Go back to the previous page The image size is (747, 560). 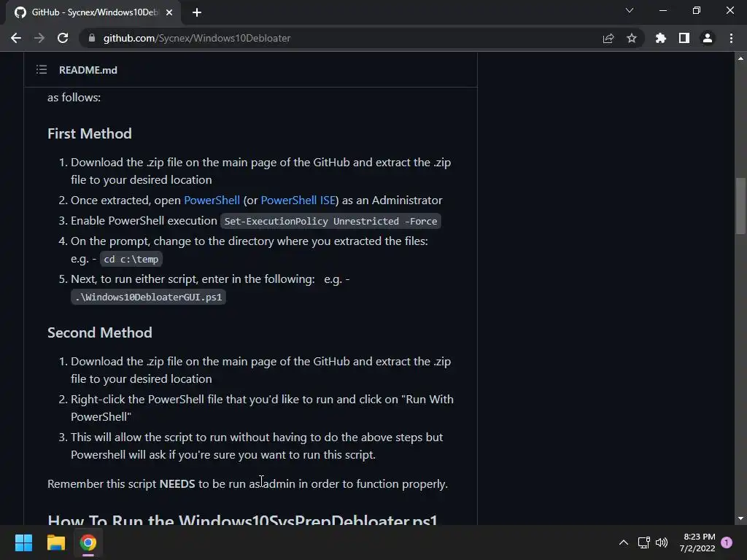click(x=16, y=38)
